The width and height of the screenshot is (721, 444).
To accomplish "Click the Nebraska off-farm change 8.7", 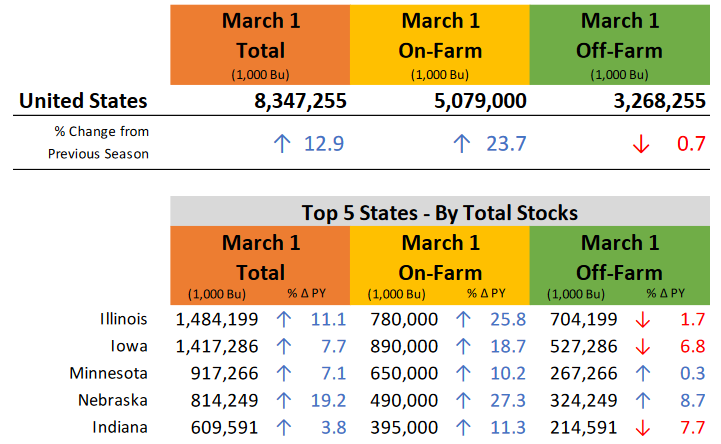I will tap(693, 401).
